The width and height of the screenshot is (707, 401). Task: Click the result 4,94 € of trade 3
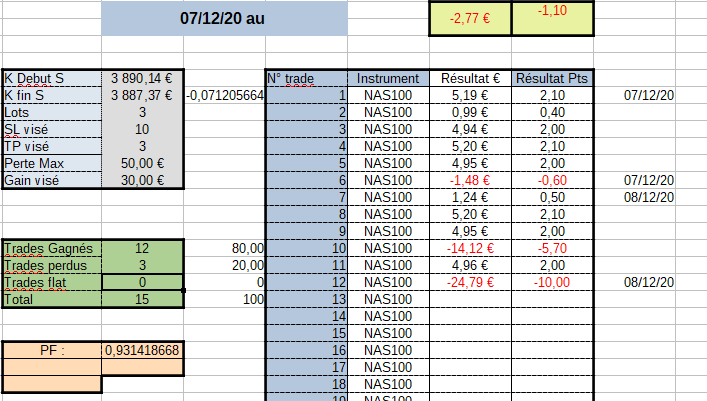click(470, 129)
